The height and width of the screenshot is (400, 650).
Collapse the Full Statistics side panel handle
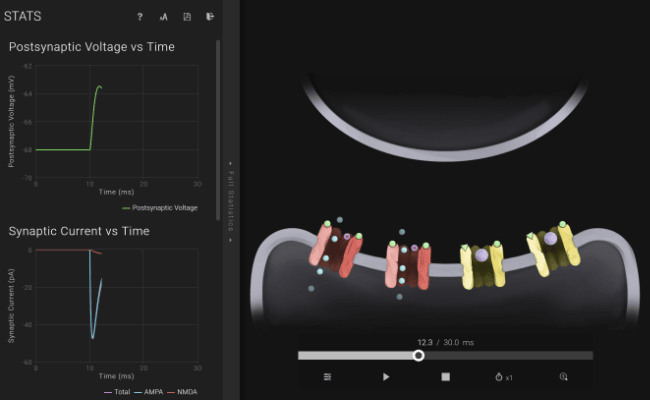[230, 200]
